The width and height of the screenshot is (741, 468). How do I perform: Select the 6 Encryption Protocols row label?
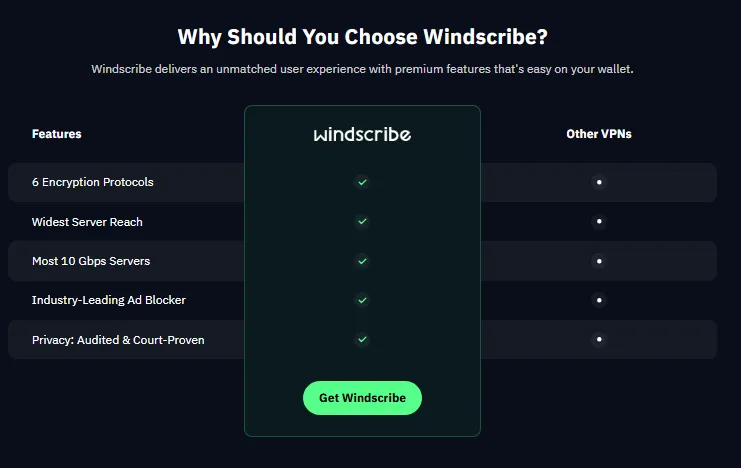coord(92,182)
